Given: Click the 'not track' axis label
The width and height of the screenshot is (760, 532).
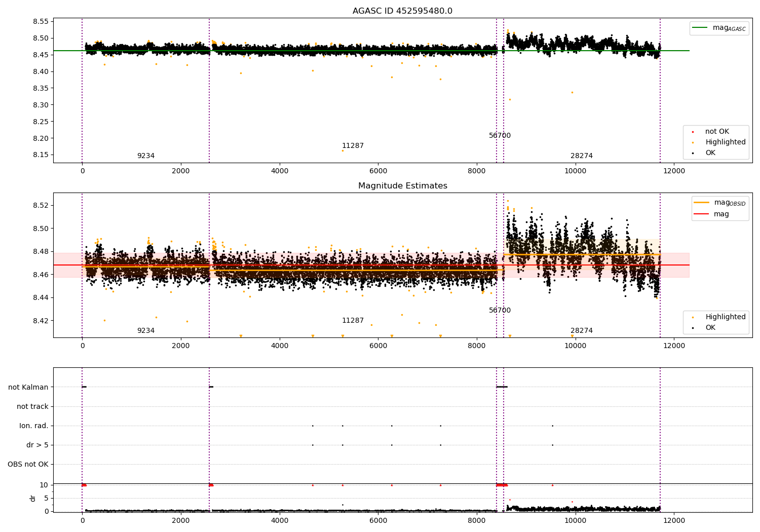Looking at the screenshot, I should pos(32,406).
